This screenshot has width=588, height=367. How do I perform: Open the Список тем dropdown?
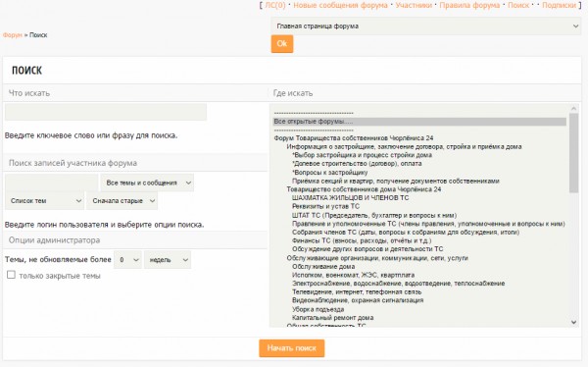tap(45, 201)
